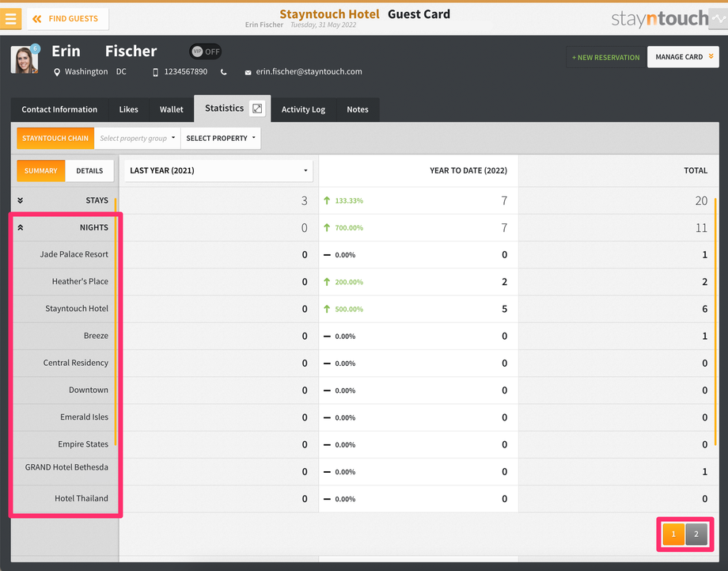Open the Select Property dropdown
Screen dimensions: 728x571
point(221,138)
